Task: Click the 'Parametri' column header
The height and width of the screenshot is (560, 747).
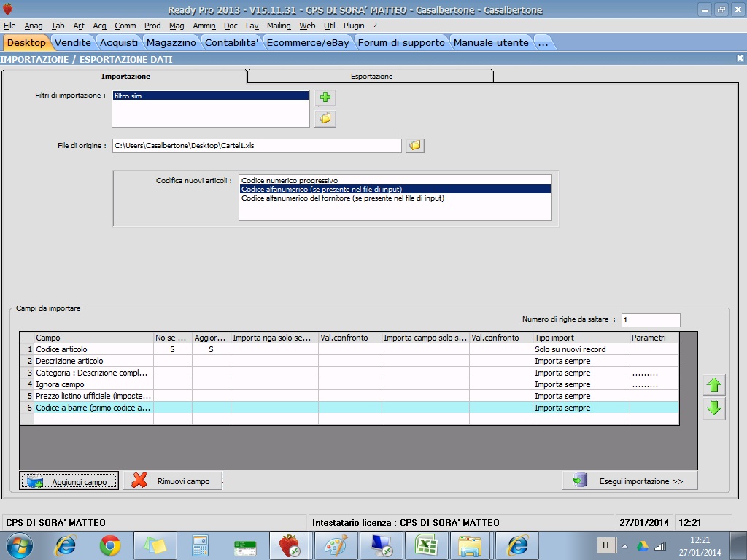Action: click(654, 338)
